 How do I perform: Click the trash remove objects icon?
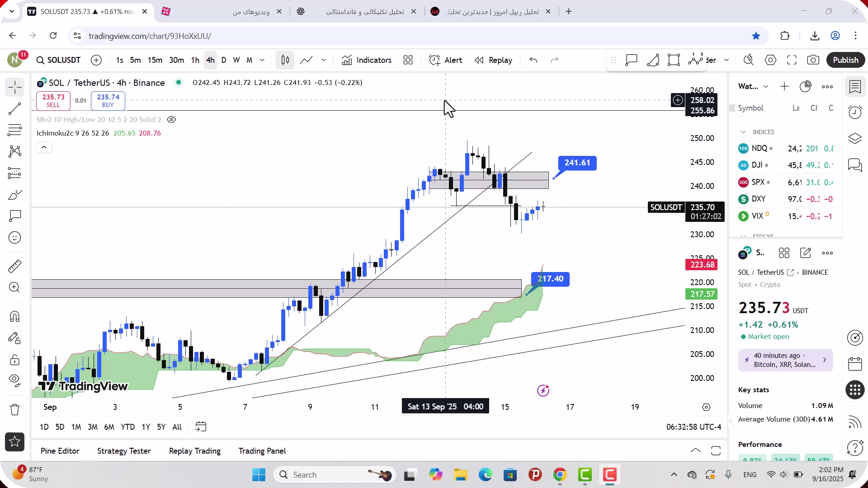[x=15, y=409]
